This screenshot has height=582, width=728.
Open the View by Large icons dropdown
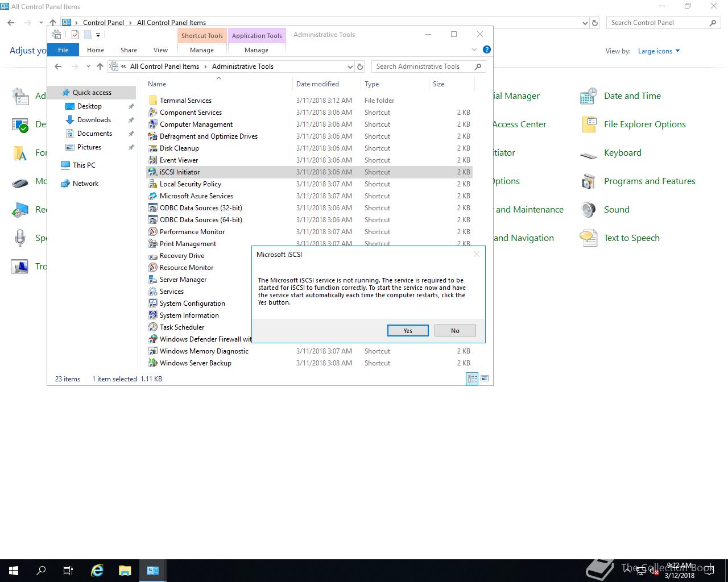(x=659, y=51)
